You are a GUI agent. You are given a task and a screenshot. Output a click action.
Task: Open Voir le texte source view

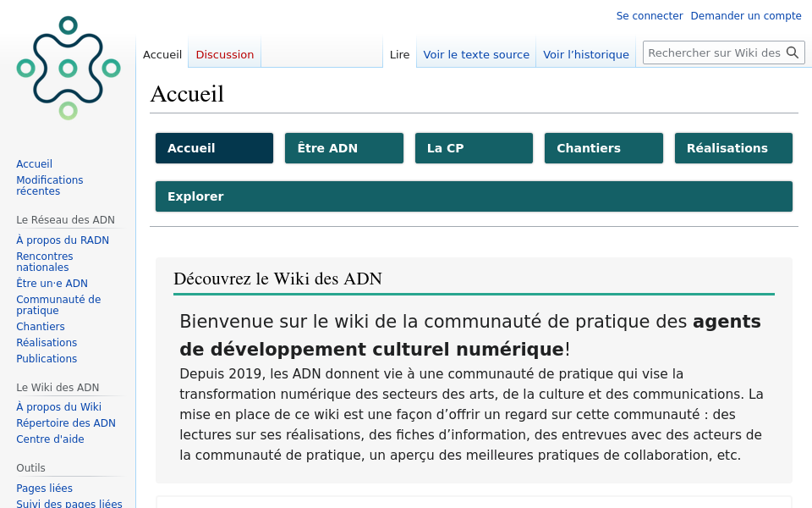tap(476, 54)
